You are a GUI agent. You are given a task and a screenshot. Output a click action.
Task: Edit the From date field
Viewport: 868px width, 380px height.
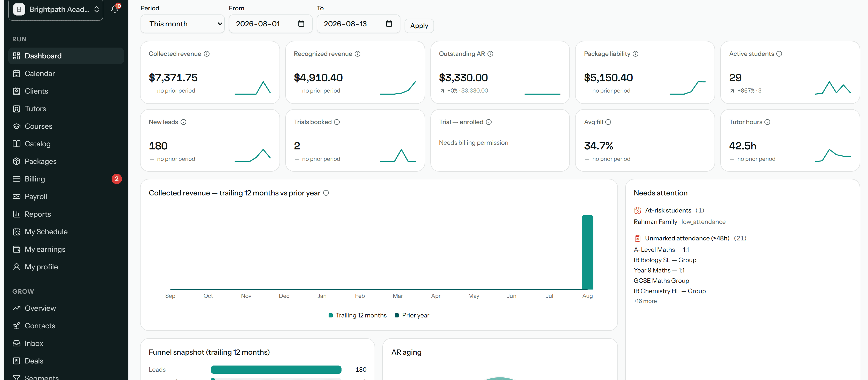pos(270,24)
